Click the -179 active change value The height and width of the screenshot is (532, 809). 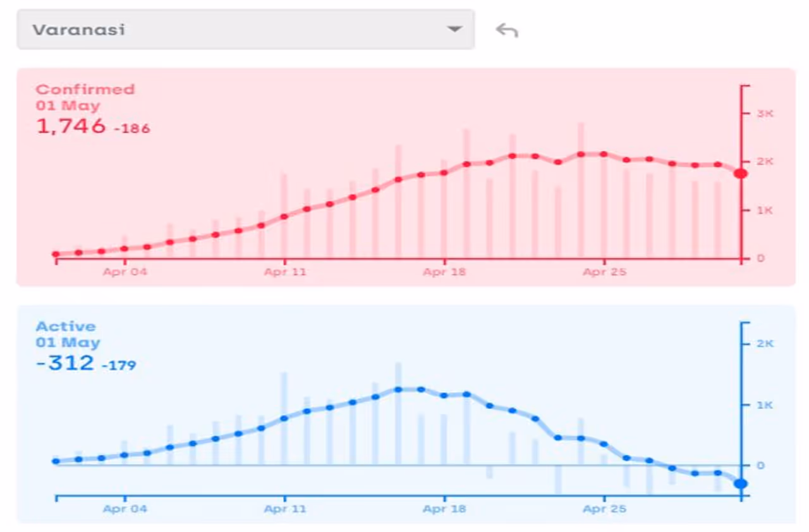(118, 365)
